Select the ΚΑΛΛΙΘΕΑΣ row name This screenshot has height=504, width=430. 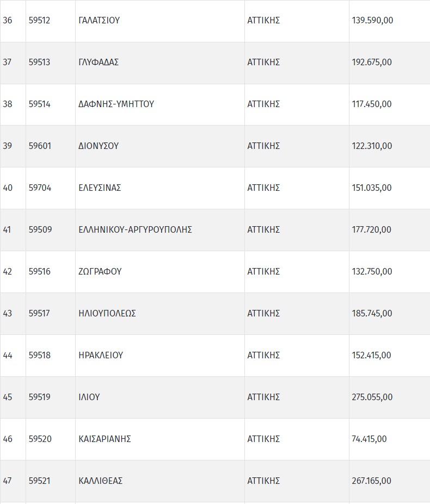point(101,481)
